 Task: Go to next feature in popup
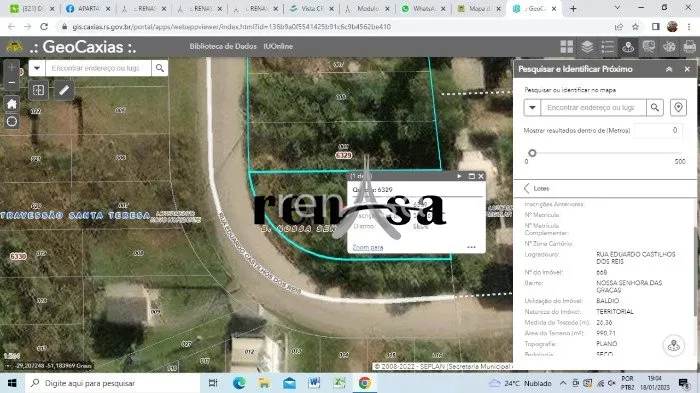pos(459,176)
